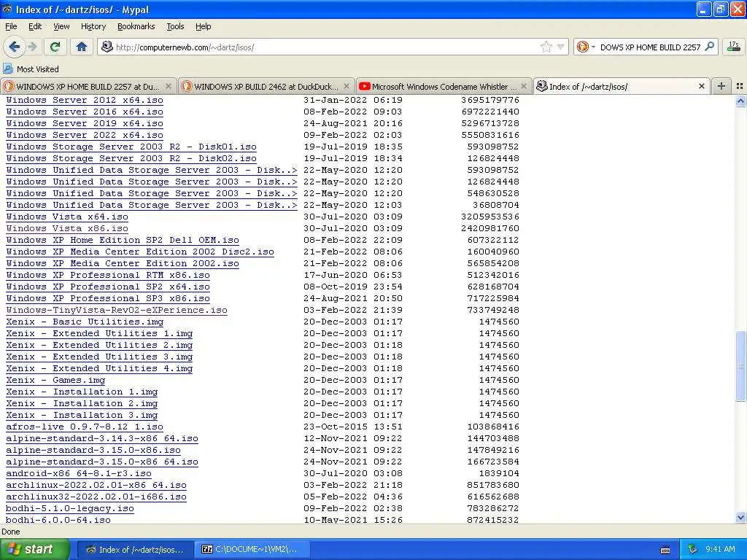Click file size 733749248 for TinyVista
The image size is (747, 560).
click(x=493, y=310)
